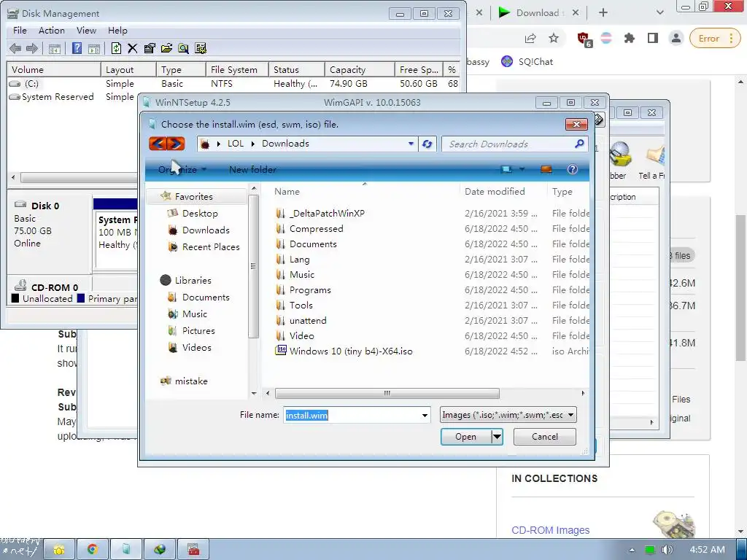This screenshot has height=560, width=747.
Task: Open a new Chrome tab with plus
Action: [x=603, y=13]
